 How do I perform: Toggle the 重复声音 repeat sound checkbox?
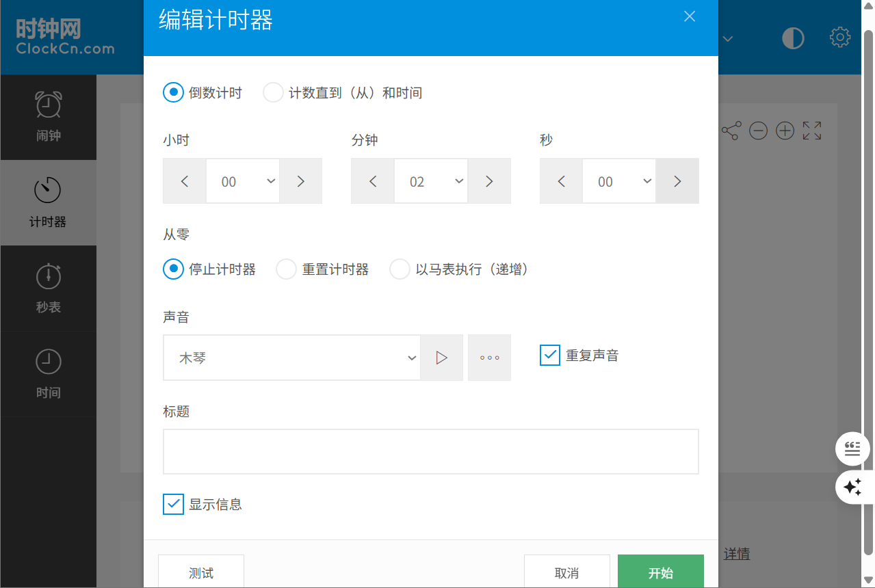550,355
